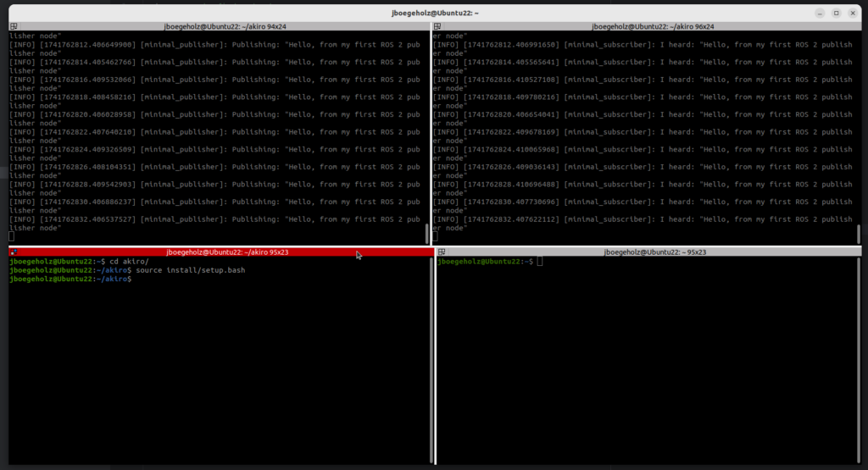Click inside the minimal_subscriber output pane
This screenshot has height=470, width=868.
644,135
